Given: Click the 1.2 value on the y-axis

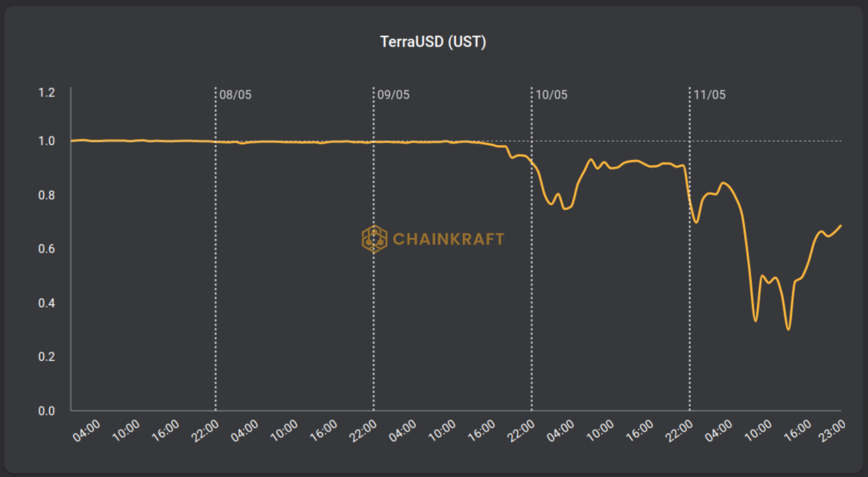Looking at the screenshot, I should coord(46,92).
